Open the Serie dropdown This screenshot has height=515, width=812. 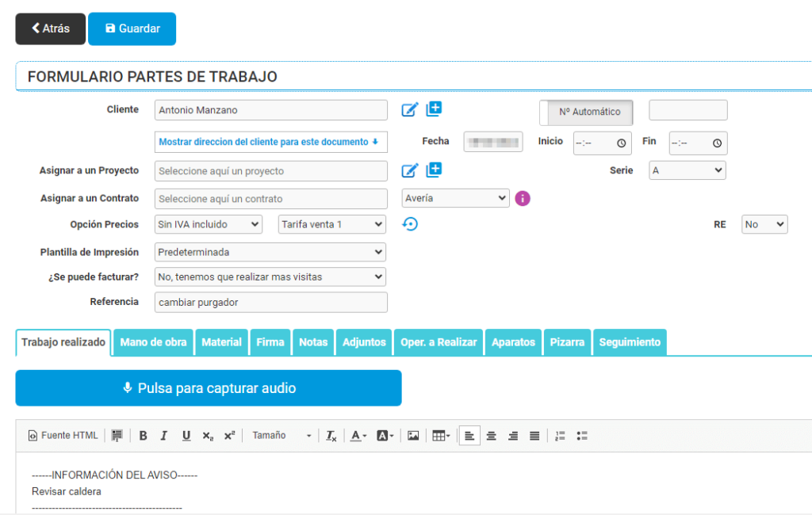687,170
